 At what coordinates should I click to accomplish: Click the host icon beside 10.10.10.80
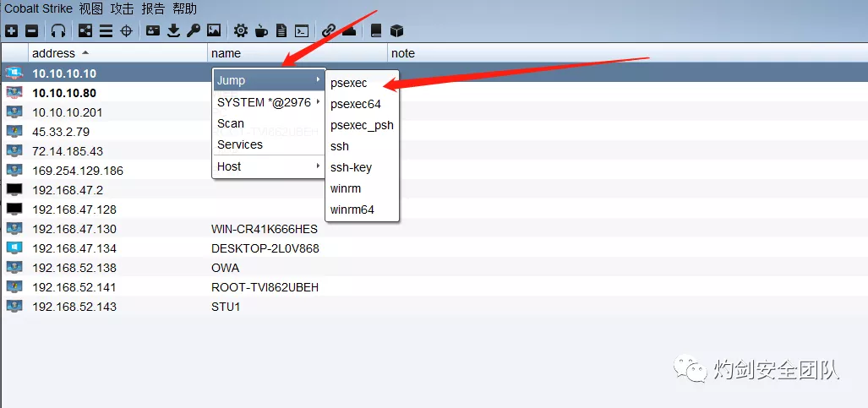14,92
